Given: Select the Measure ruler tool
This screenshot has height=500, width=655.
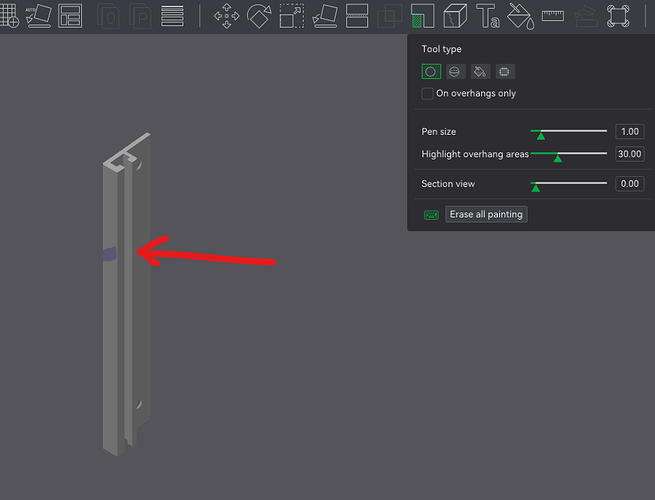Looking at the screenshot, I should pyautogui.click(x=553, y=16).
